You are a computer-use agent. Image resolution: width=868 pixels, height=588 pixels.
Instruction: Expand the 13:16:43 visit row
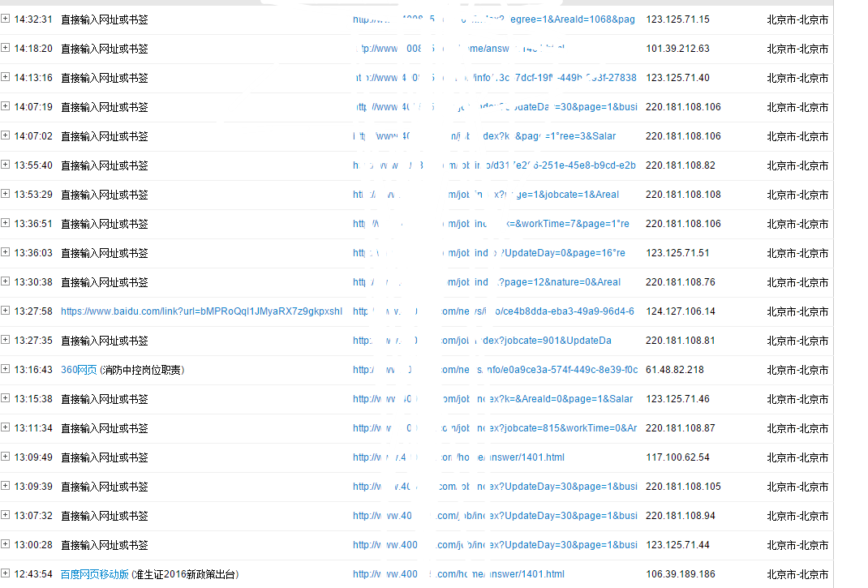(5, 369)
